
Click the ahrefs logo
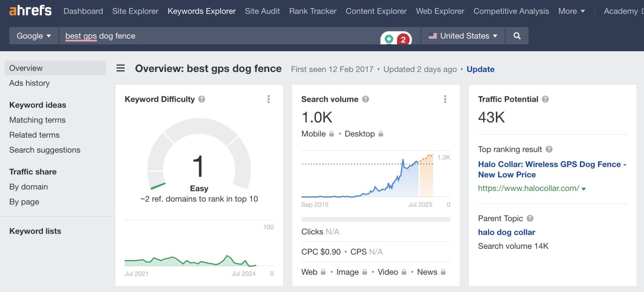(x=30, y=11)
